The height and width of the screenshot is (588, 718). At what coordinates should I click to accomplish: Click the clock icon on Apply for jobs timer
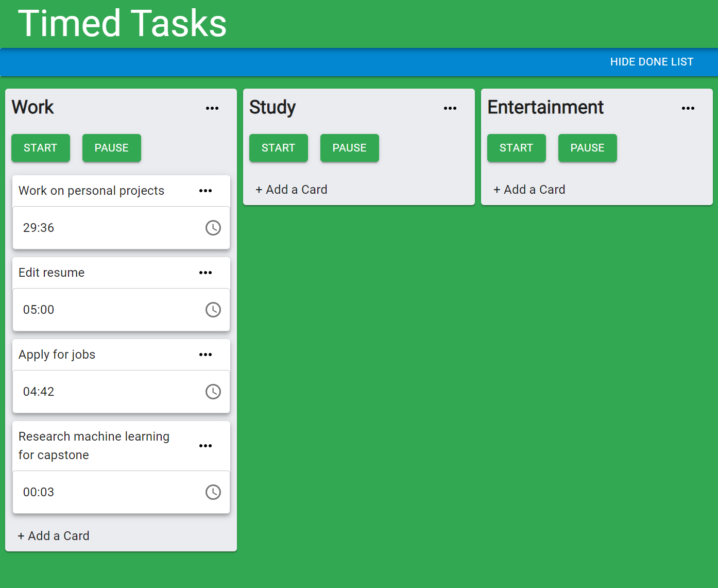point(213,392)
